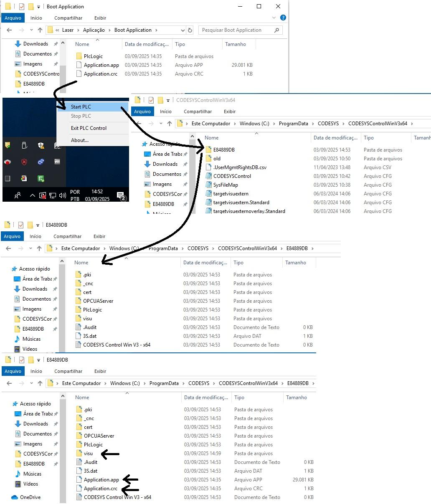Select Start PLC from the PLC menu
Screen dimensions: 431x504
coord(81,107)
